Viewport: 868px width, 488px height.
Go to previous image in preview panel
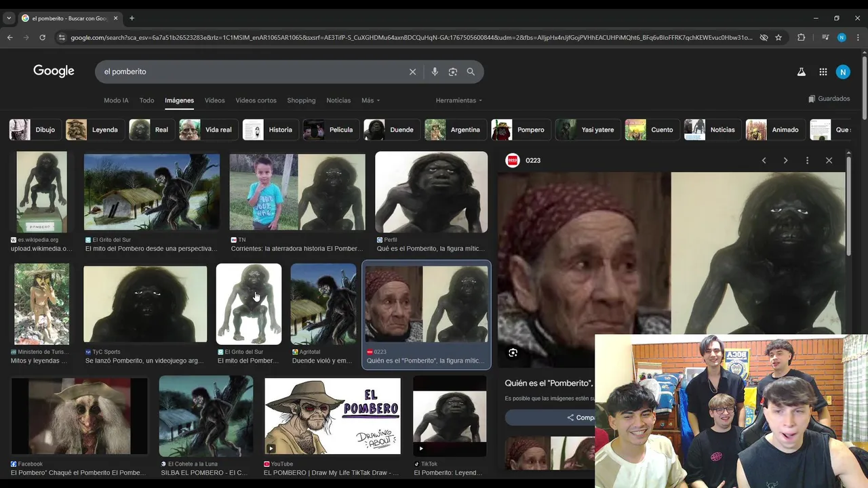(x=764, y=161)
